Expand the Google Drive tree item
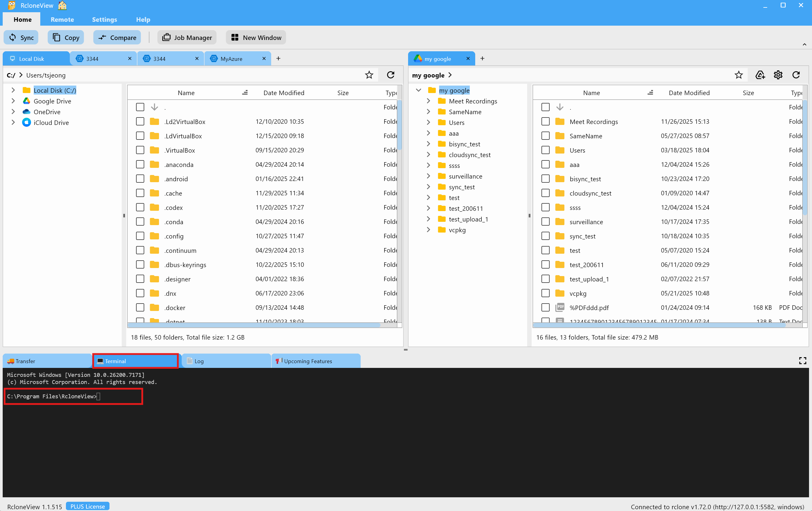This screenshot has width=812, height=511. (x=13, y=101)
